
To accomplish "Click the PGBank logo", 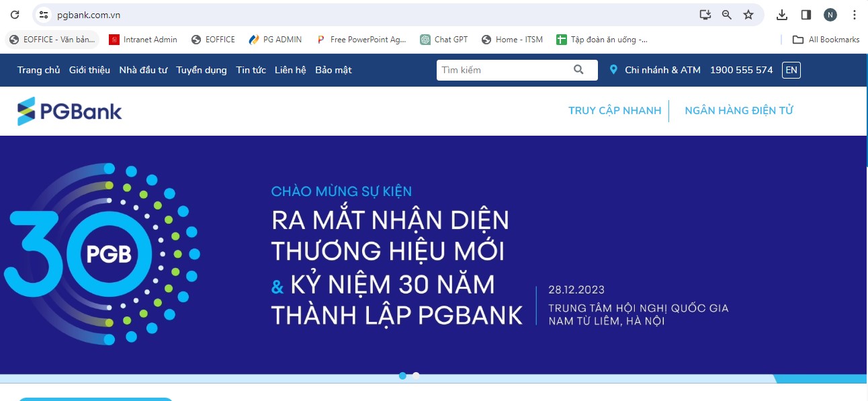I will tap(70, 112).
